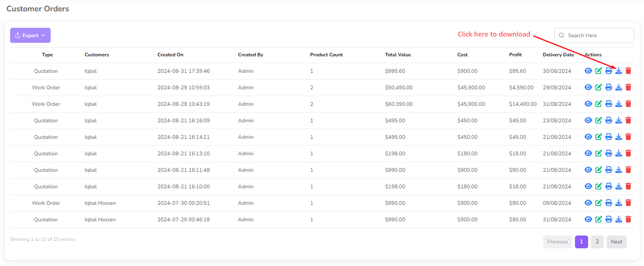View details of the $50,490.00 Work Order

pos(588,87)
